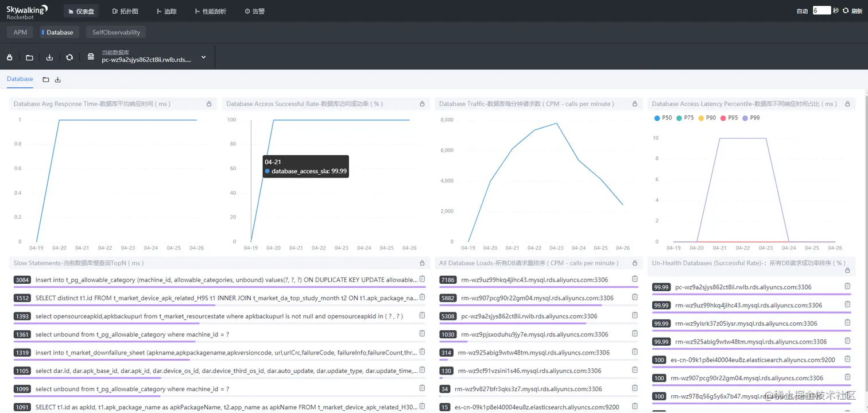Viewport: 868px width, 413px height.
Task: Toggle P90 series in latency legend
Action: [x=707, y=118]
